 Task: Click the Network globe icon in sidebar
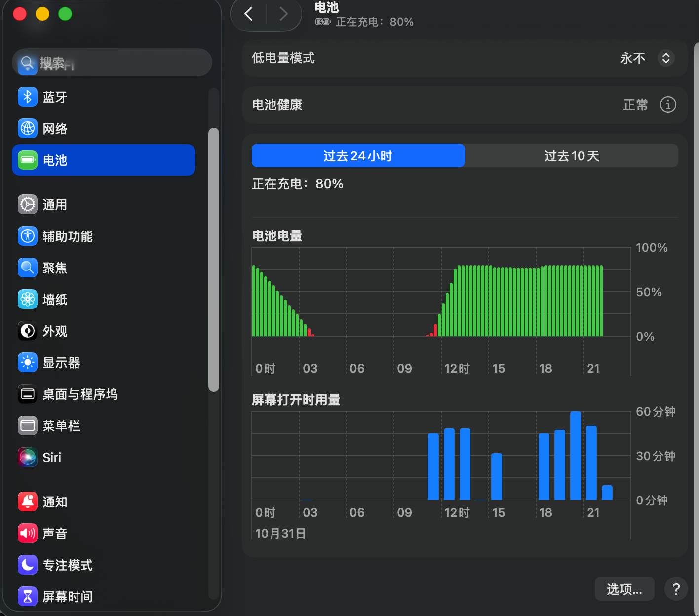[28, 128]
